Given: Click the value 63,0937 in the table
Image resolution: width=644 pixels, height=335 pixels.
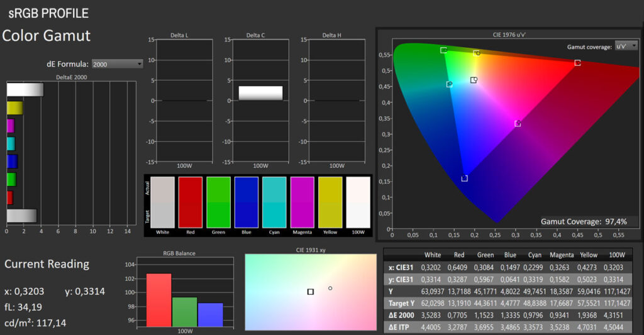Looking at the screenshot, I should pos(433,292).
